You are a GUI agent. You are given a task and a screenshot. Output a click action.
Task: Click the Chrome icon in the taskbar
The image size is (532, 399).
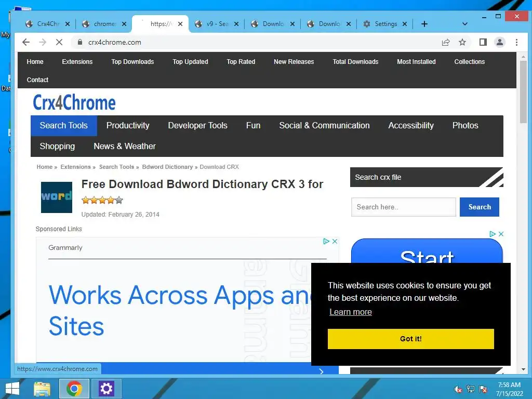(74, 389)
